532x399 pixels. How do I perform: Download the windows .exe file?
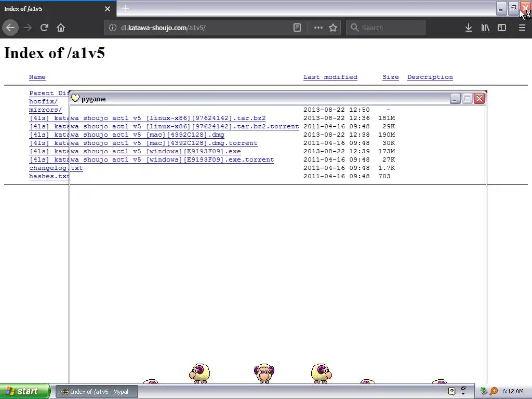tap(135, 151)
